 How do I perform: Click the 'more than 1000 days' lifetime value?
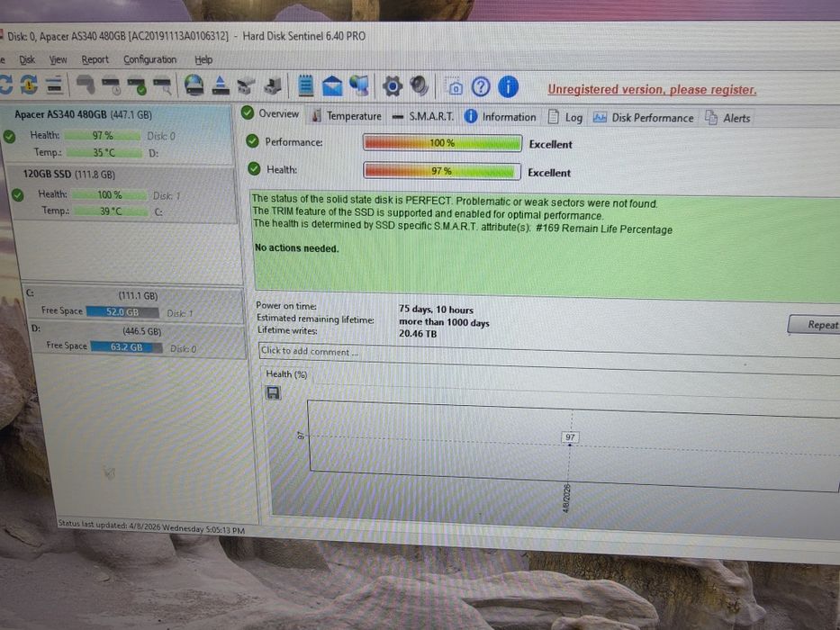point(444,322)
